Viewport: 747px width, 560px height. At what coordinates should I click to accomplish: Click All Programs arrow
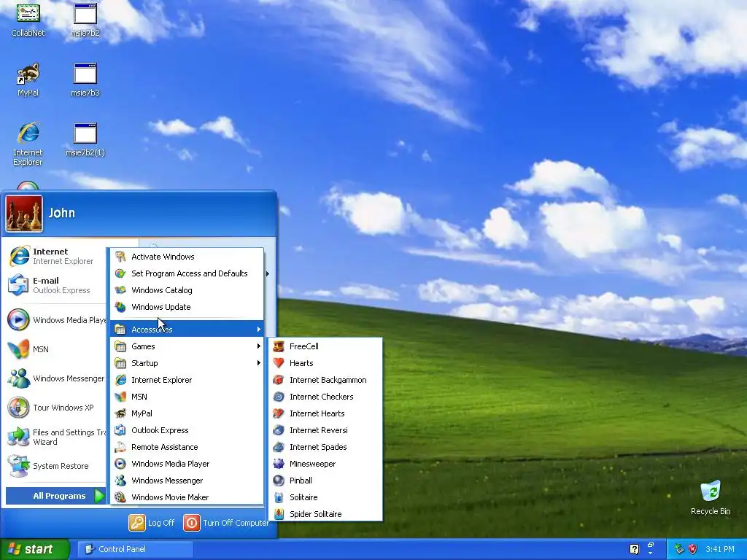[x=99, y=496]
